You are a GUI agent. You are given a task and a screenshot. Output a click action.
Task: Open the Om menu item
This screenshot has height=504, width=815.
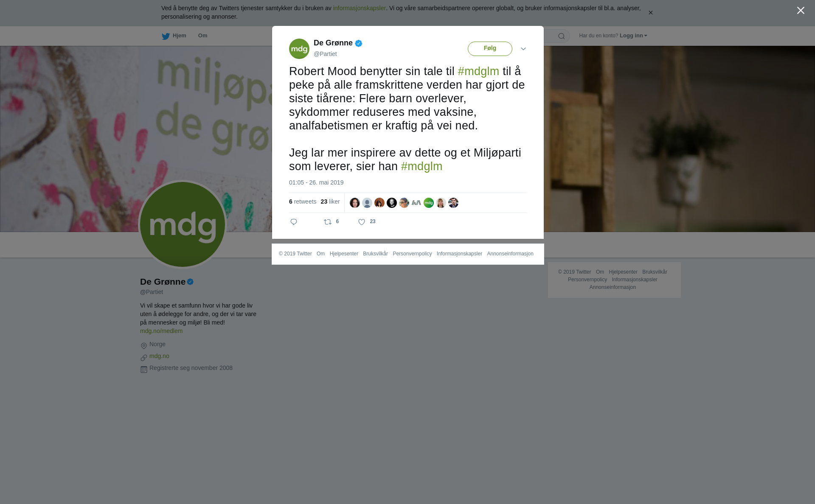pos(202,36)
